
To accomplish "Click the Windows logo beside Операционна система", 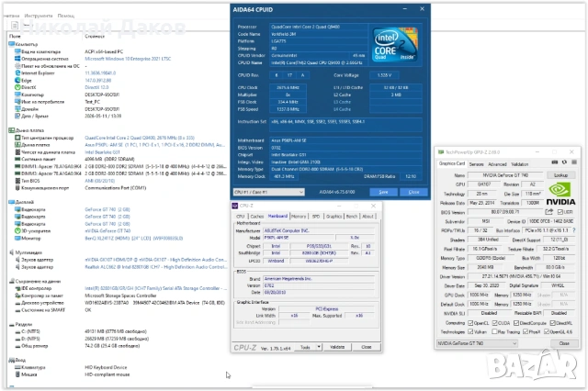I will click(17, 59).
